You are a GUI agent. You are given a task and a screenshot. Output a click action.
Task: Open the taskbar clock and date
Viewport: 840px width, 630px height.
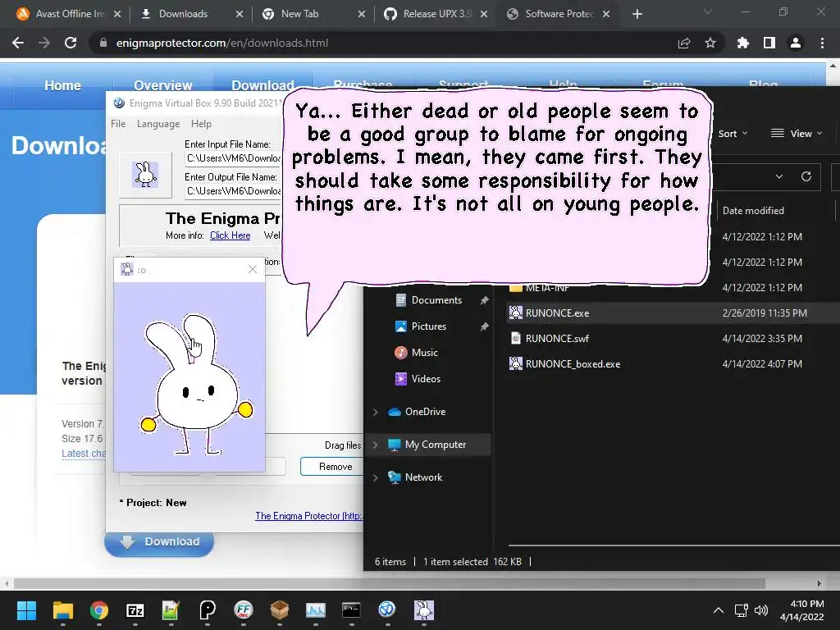pyautogui.click(x=802, y=610)
